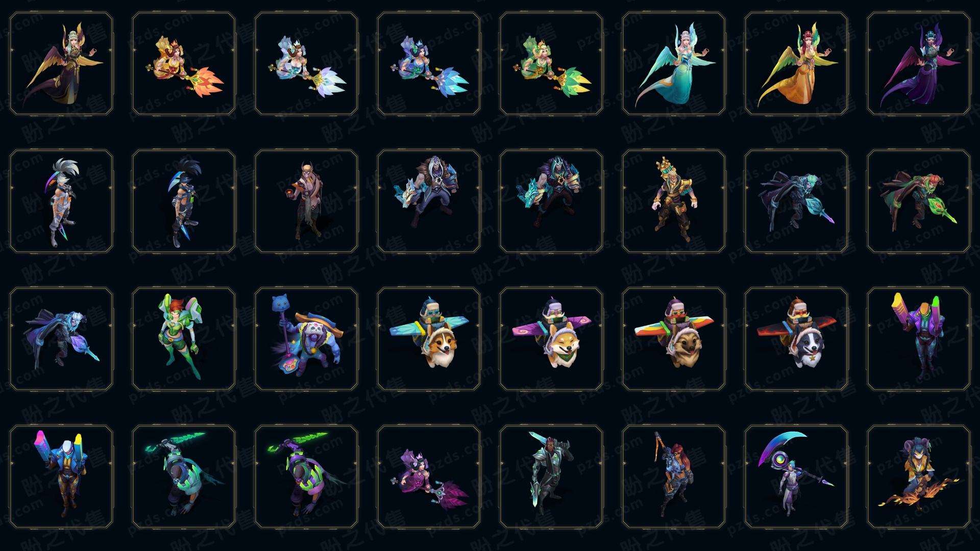Select the golden armored fighter with crown

pyautogui.click(x=674, y=202)
